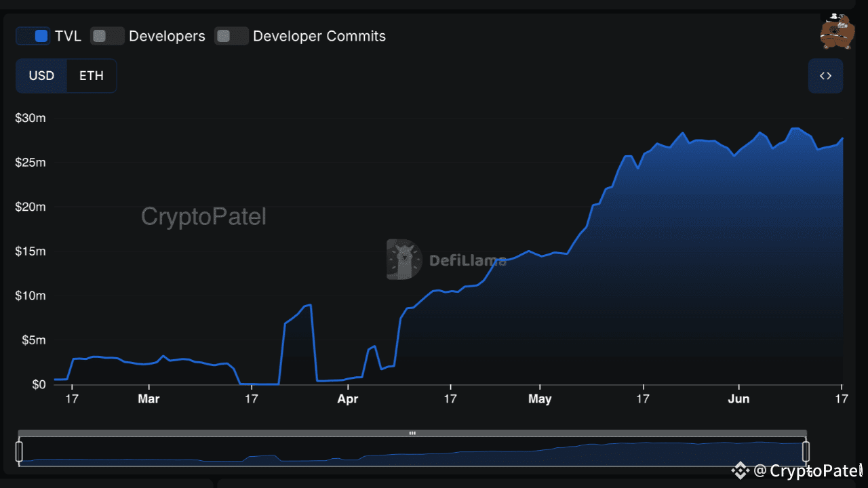Switch denomination to ETH
This screenshot has height=488, width=868.
[92, 76]
